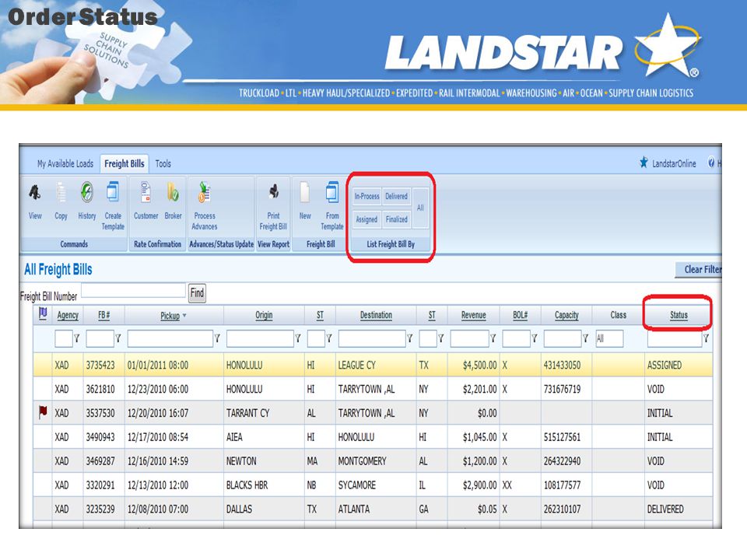Click the Process Advances icon
This screenshot has width=747, height=560.
205,192
